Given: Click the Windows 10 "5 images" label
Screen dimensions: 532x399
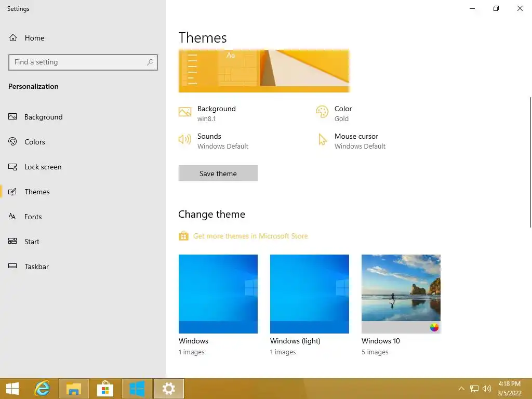Looking at the screenshot, I should (375, 352).
